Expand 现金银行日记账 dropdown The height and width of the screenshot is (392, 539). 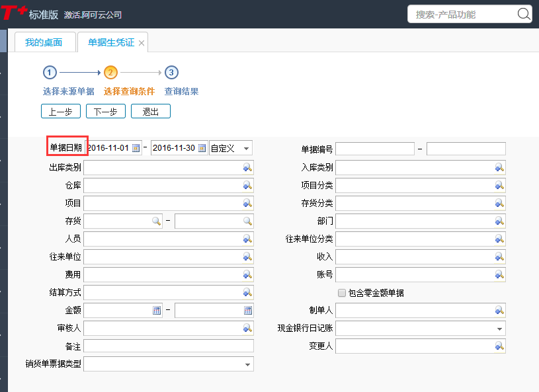point(499,329)
